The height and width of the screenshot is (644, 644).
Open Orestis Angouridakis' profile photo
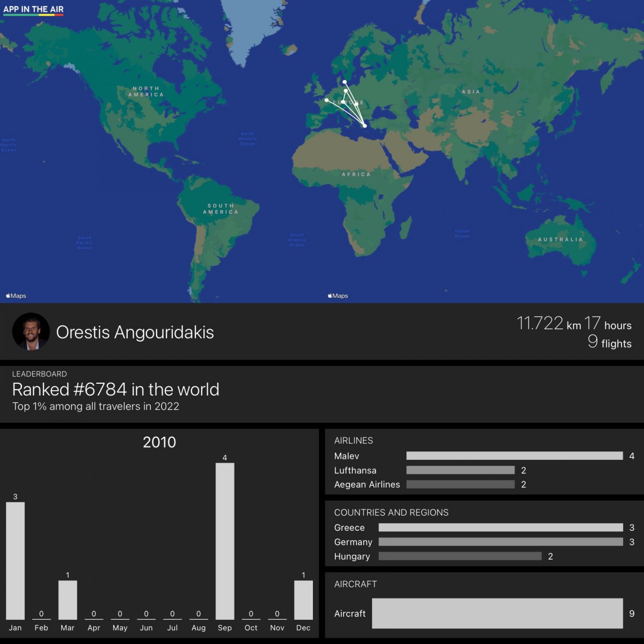click(31, 332)
